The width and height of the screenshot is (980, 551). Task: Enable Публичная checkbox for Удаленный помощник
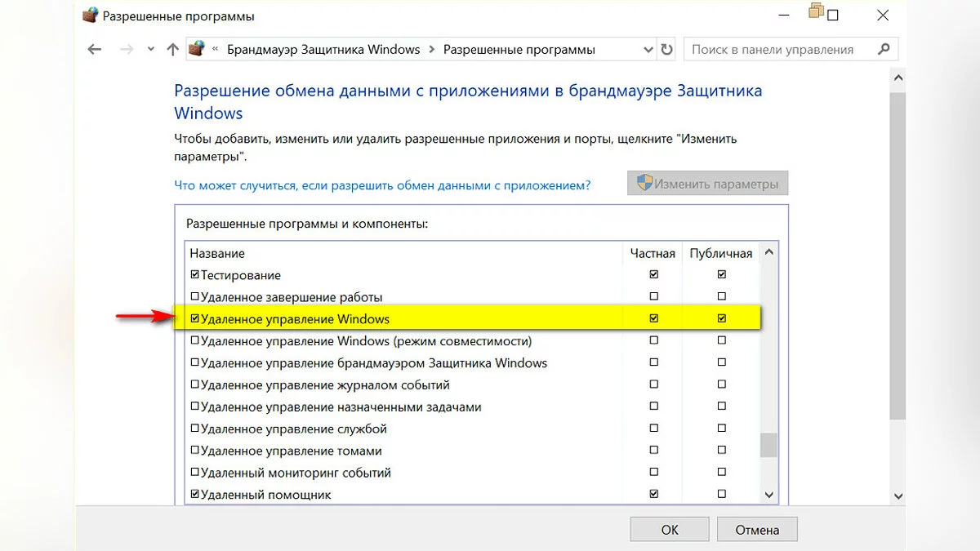pyautogui.click(x=721, y=494)
